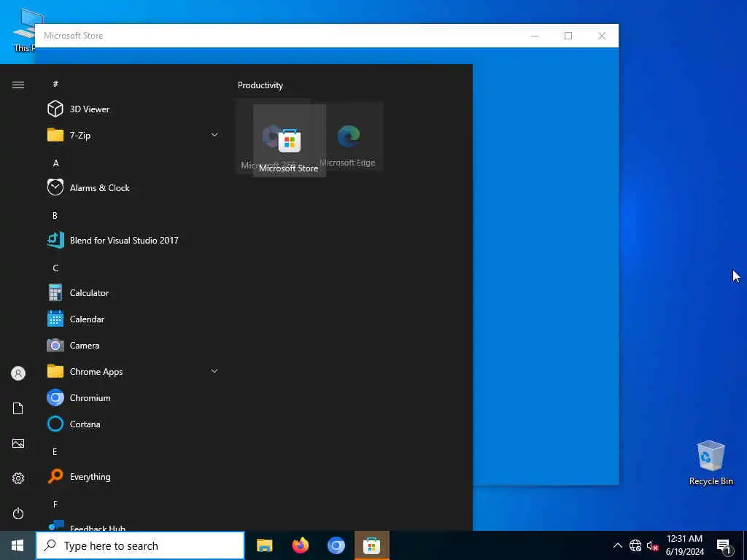Viewport: 747px width, 560px height.
Task: Open Documents from Start sidebar
Action: 18,408
